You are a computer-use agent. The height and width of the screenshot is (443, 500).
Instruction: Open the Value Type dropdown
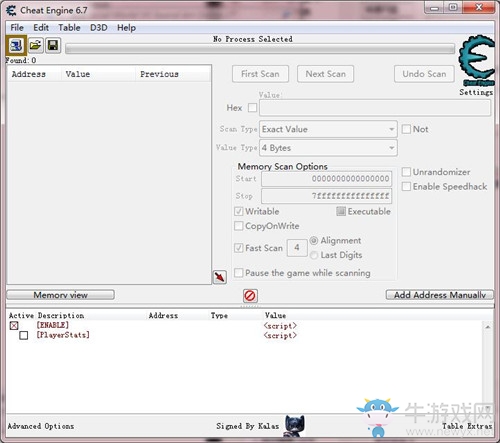pos(328,148)
